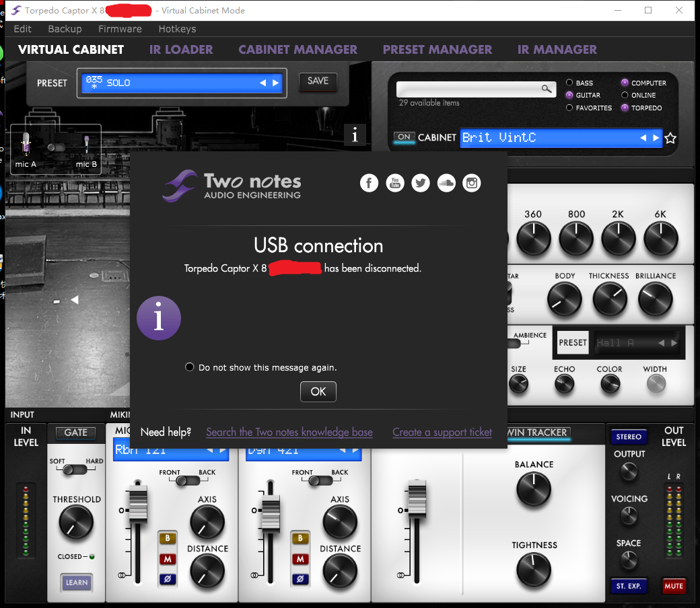Click OK in USB connection dialog

click(x=318, y=391)
